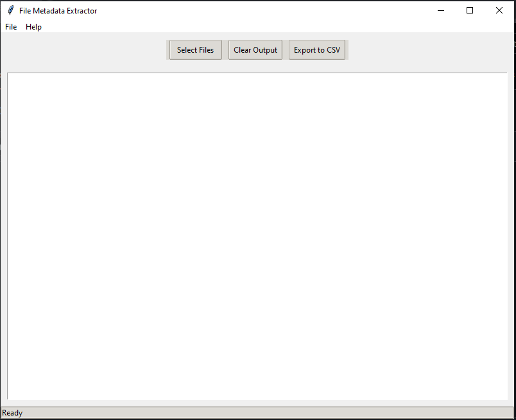Open the Help menu
Viewport: 516px width, 420px height.
click(x=33, y=27)
